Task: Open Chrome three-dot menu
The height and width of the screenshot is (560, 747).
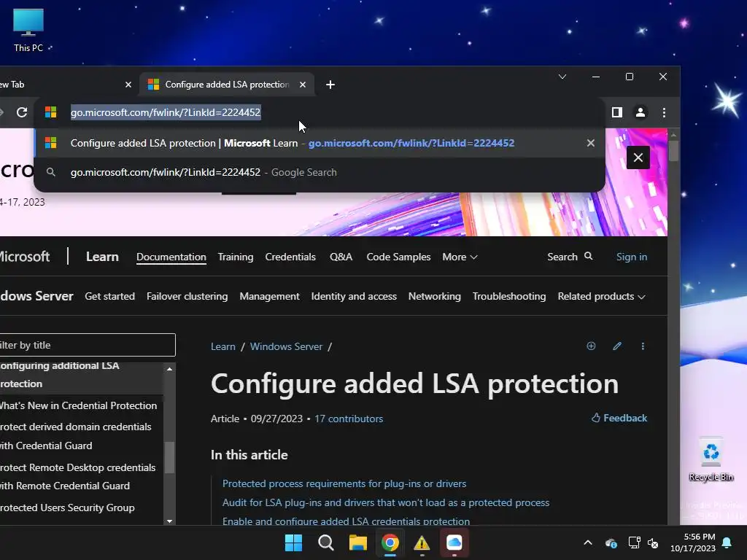Action: point(664,112)
